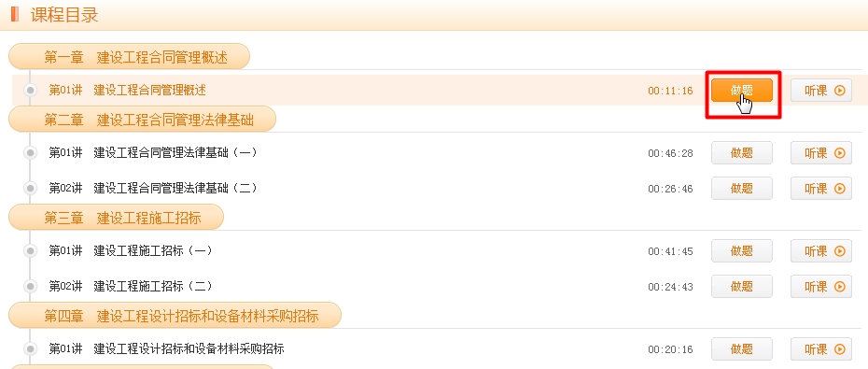Start 听课 for 合同管理法律基础（一）
The height and width of the screenshot is (369, 868).
point(821,153)
